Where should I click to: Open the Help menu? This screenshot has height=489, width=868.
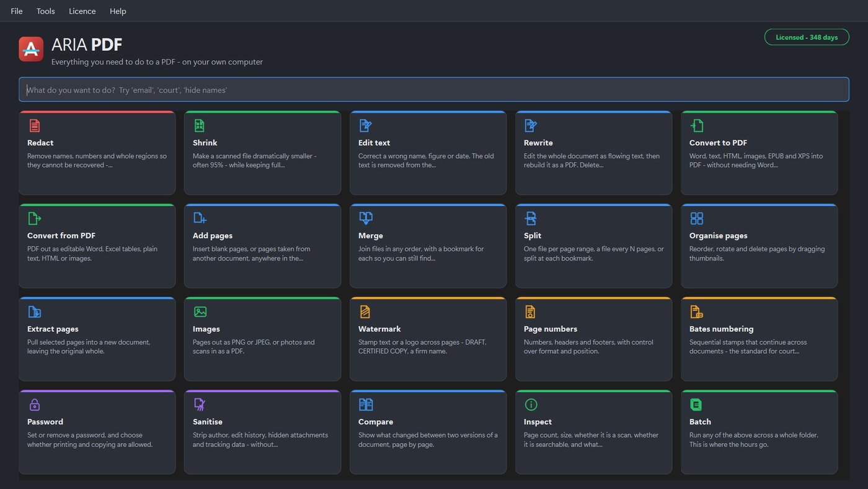coord(118,11)
